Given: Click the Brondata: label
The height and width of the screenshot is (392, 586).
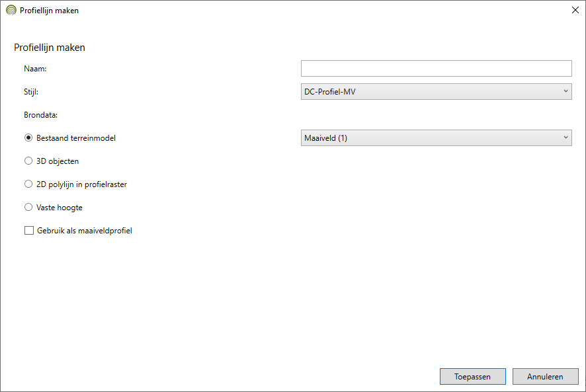Looking at the screenshot, I should [41, 115].
